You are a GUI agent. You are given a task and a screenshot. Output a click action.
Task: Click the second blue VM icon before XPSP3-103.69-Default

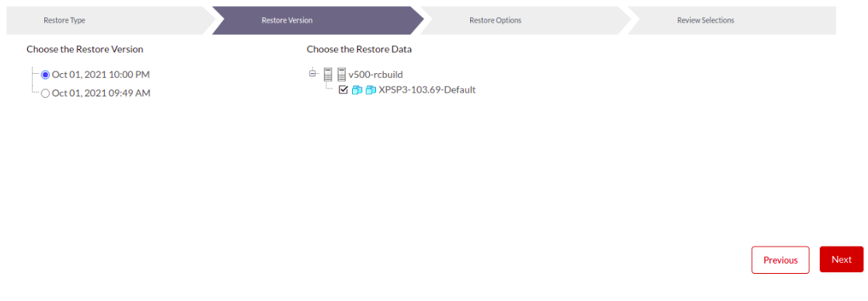click(x=371, y=89)
